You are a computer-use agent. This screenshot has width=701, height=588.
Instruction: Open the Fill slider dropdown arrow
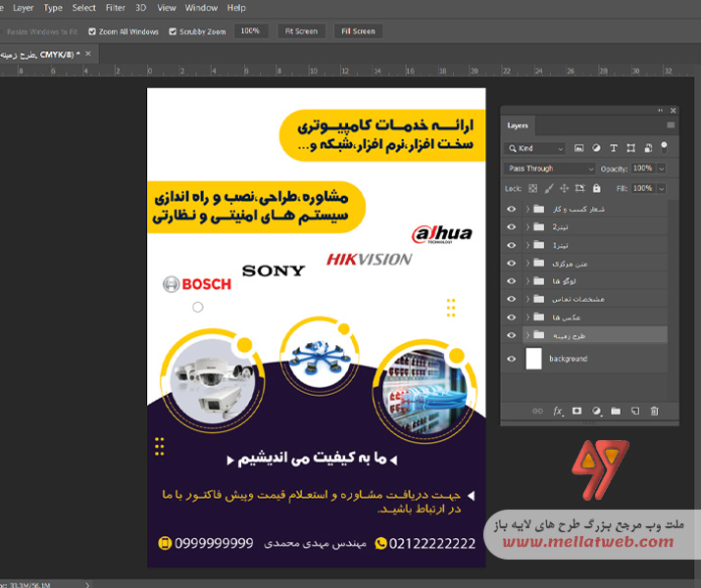pyautogui.click(x=662, y=188)
